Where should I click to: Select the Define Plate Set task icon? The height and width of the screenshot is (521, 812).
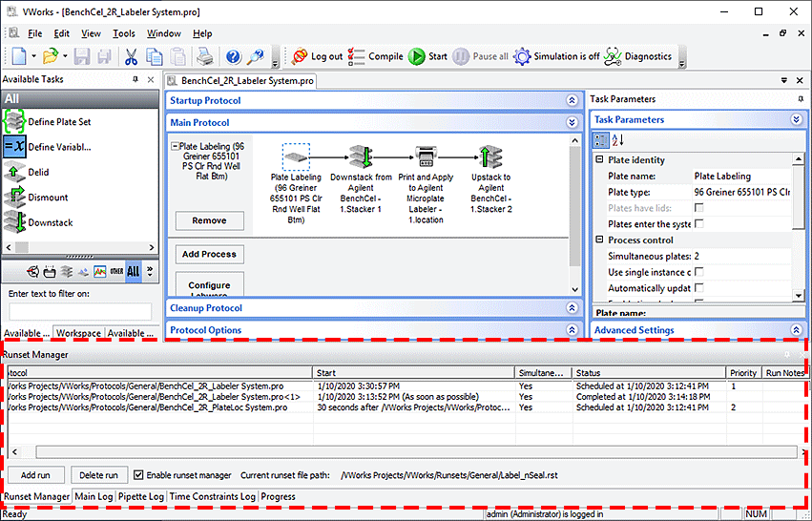pos(14,122)
